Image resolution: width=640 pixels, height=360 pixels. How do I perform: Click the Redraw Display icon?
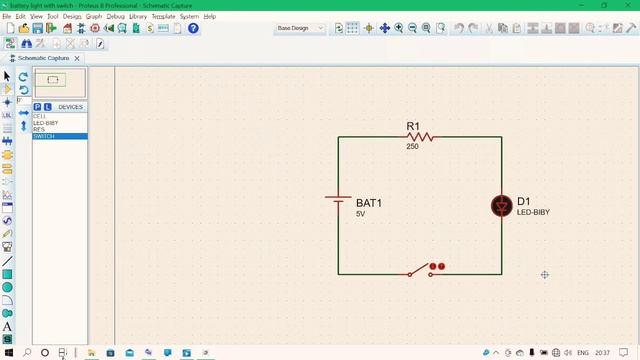[339, 28]
